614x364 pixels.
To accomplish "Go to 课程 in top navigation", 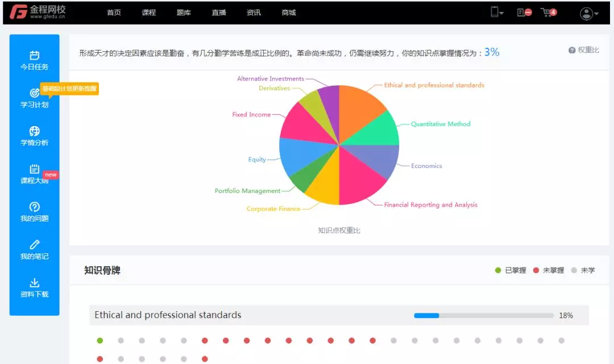I will point(149,12).
